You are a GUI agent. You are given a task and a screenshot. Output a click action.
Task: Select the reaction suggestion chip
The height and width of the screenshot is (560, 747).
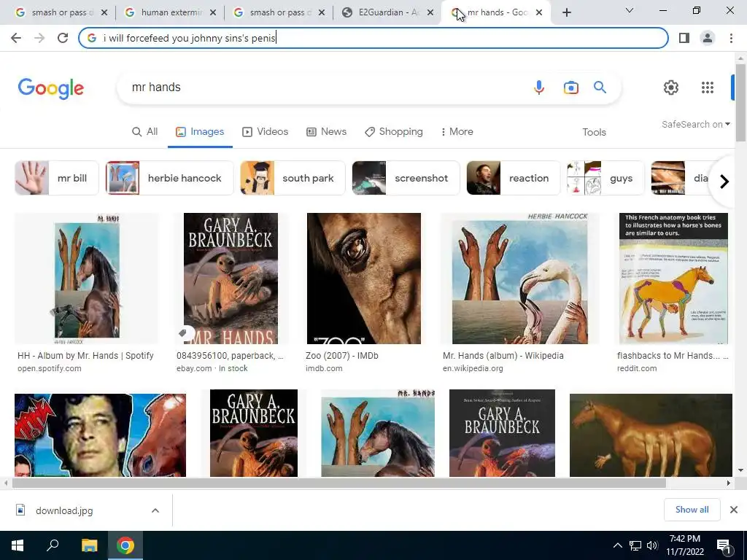click(x=514, y=178)
